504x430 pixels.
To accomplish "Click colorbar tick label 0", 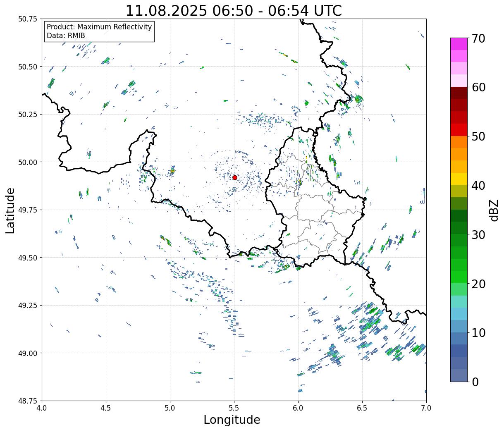I will pos(475,382).
